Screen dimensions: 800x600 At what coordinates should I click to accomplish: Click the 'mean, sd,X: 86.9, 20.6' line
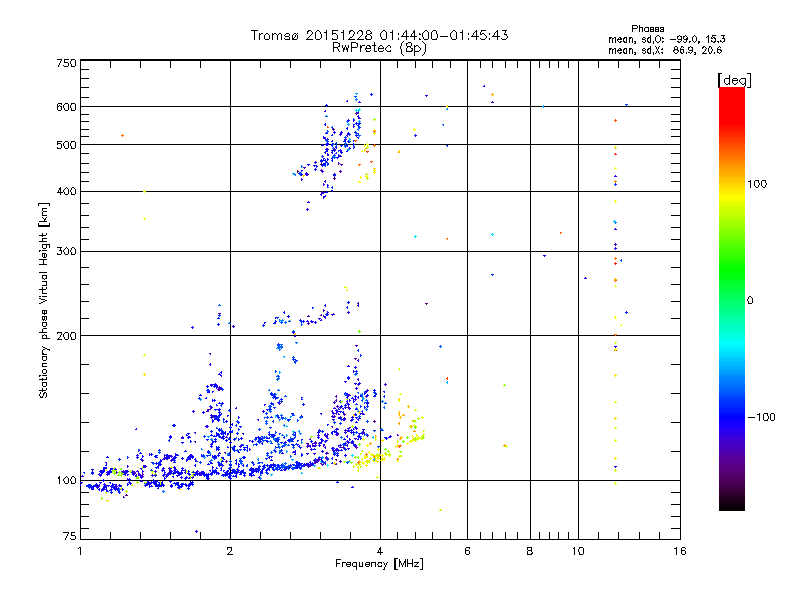click(665, 50)
